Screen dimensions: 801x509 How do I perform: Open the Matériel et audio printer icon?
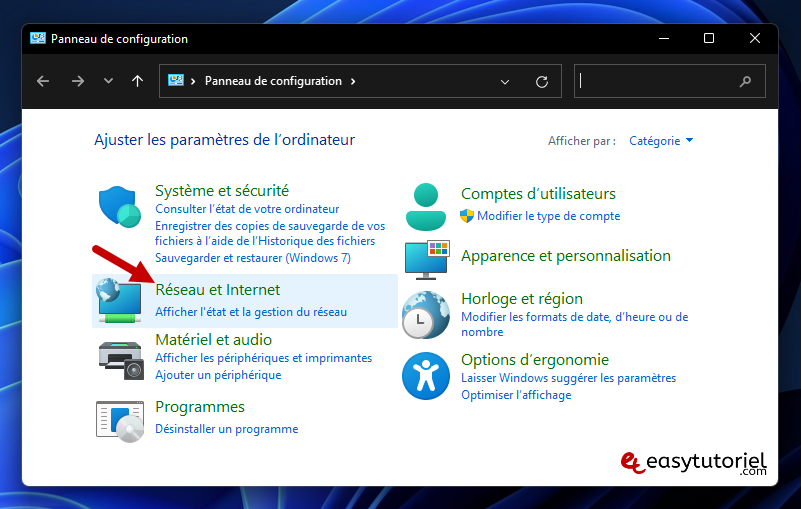pyautogui.click(x=121, y=360)
